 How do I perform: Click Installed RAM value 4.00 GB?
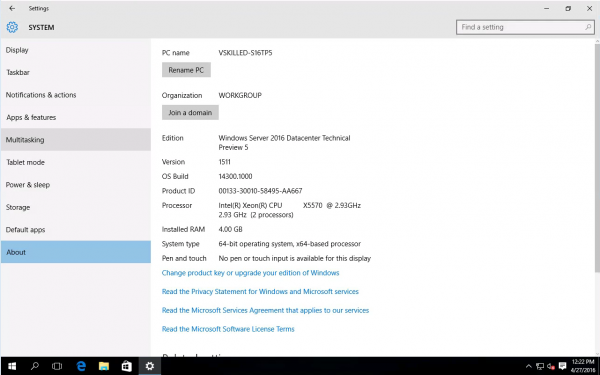(x=230, y=229)
